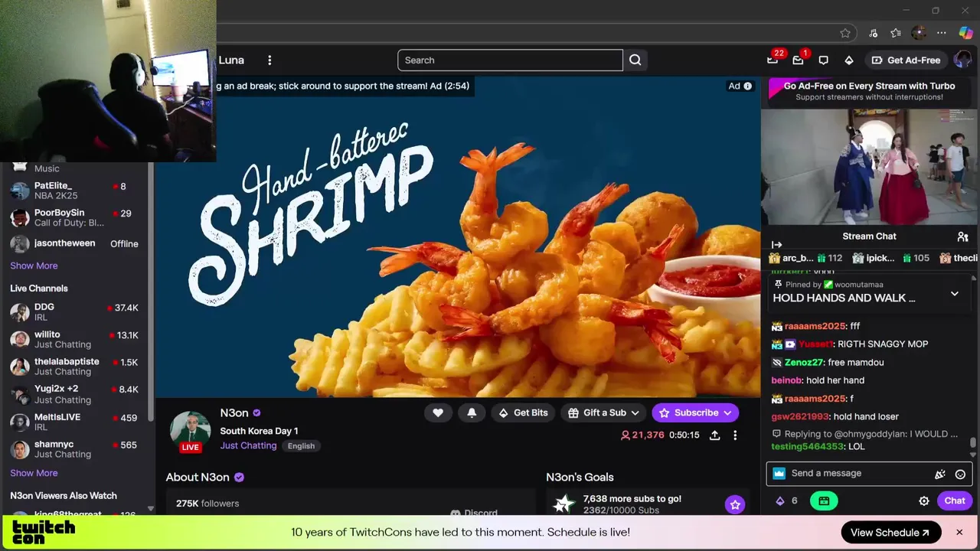Click arc_b... gift leaderboard entry
The image size is (980, 551).
[805, 259]
